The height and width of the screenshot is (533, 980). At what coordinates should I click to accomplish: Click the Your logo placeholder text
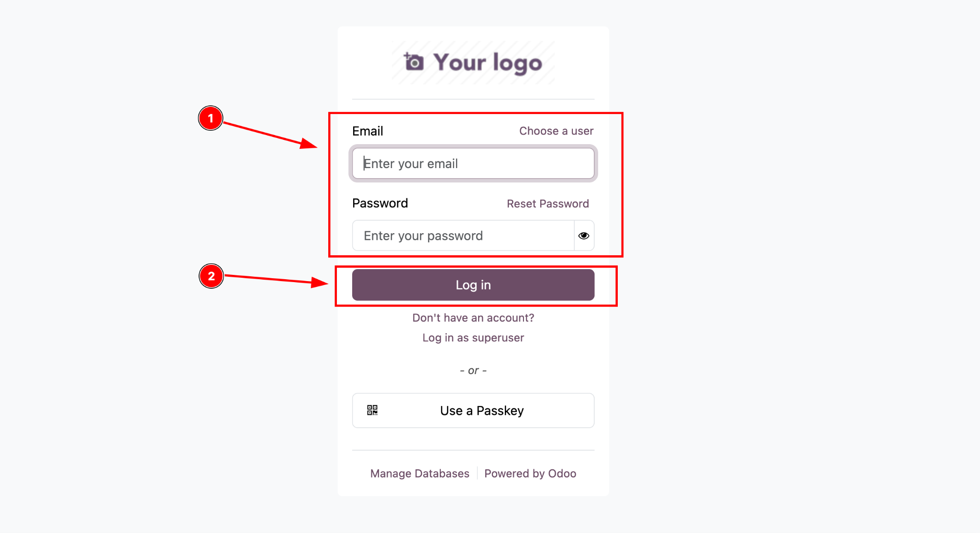click(x=488, y=63)
